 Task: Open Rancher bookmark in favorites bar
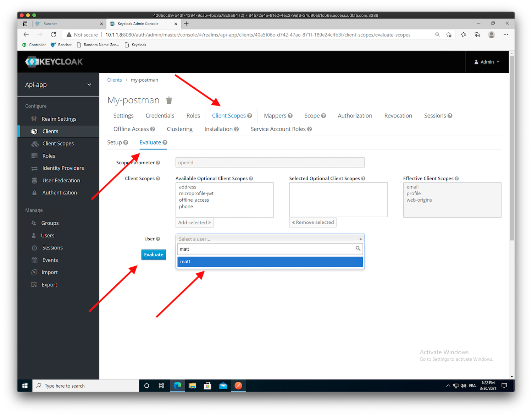[x=61, y=45]
